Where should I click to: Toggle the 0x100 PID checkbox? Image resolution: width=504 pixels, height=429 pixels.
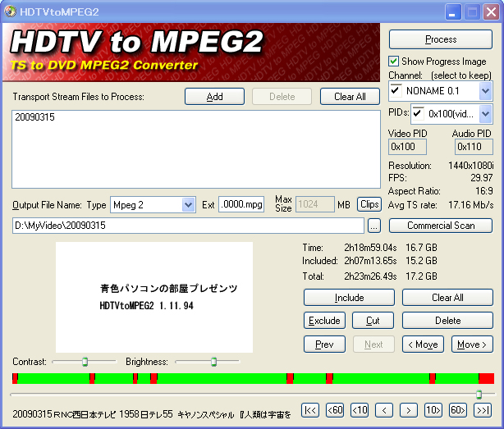point(419,114)
